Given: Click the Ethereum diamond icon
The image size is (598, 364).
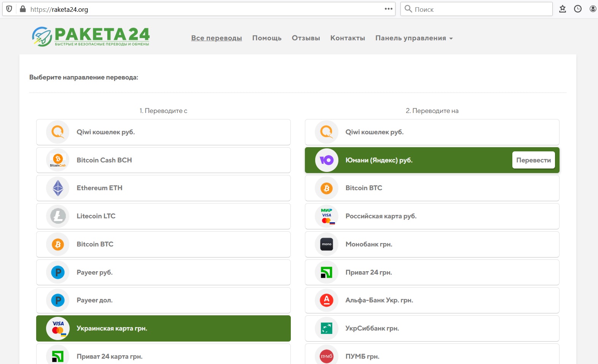Looking at the screenshot, I should click(x=58, y=188).
